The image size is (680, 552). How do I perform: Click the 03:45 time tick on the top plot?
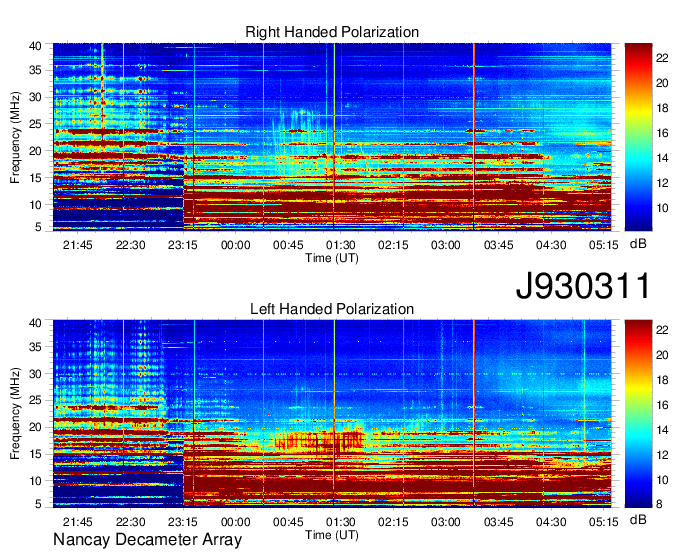tap(498, 245)
